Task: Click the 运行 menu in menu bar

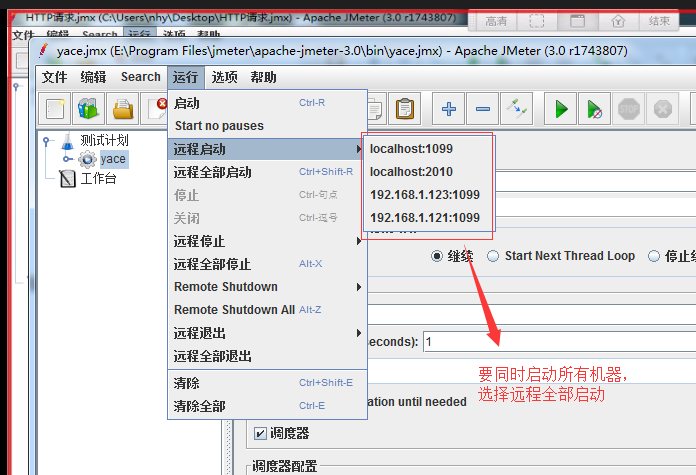Action: (186, 77)
